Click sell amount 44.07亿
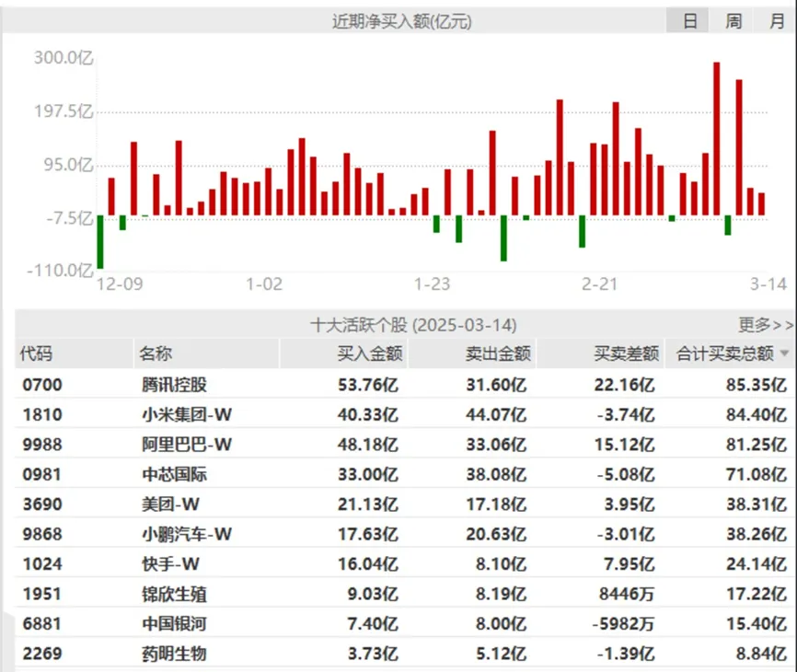 (496, 415)
